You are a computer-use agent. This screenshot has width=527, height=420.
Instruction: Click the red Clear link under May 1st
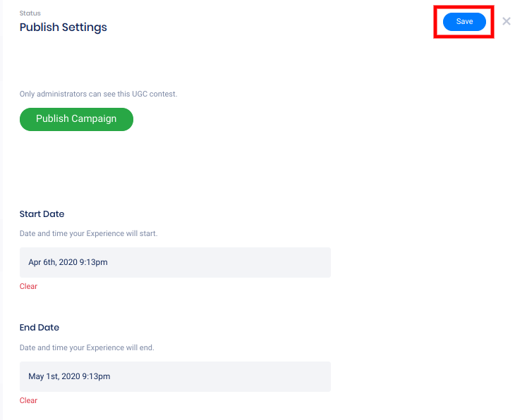point(28,400)
